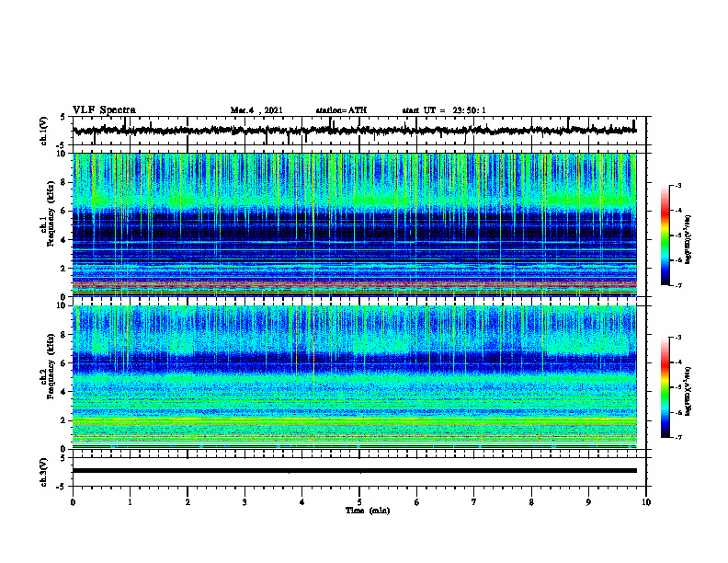The image size is (728, 563).
Task: Select the "start UT = 23:50: 1" text
Action: coord(444,110)
